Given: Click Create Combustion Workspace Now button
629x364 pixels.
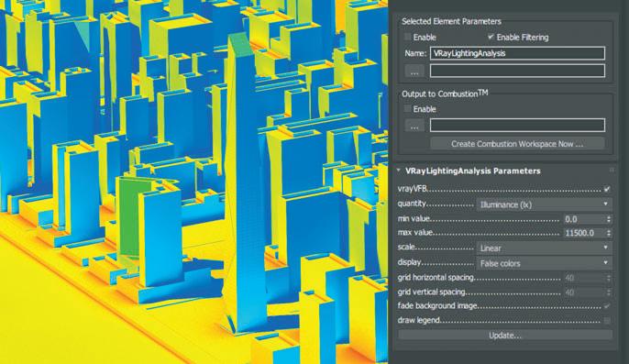Looking at the screenshot, I should (517, 144).
